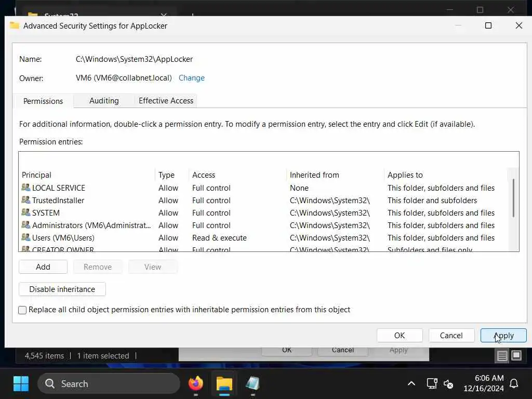
Task: Sort by the Access column header
Action: tap(237, 175)
